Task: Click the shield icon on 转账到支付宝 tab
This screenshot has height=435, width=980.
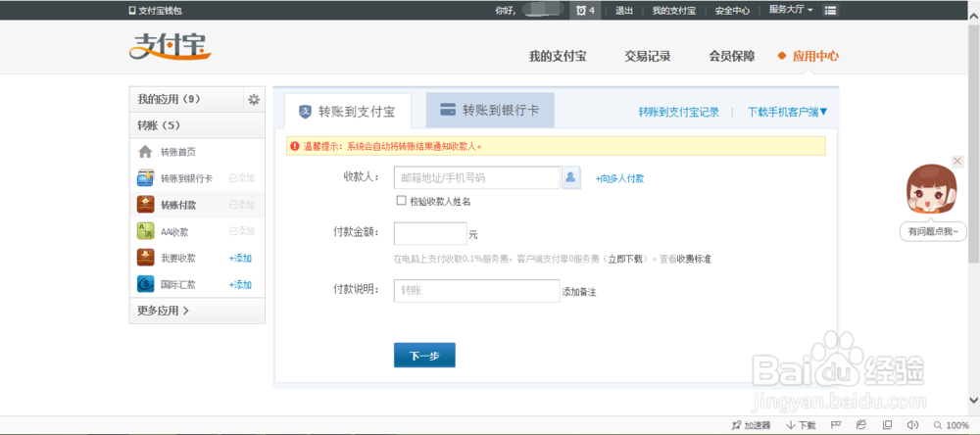Action: (x=305, y=112)
